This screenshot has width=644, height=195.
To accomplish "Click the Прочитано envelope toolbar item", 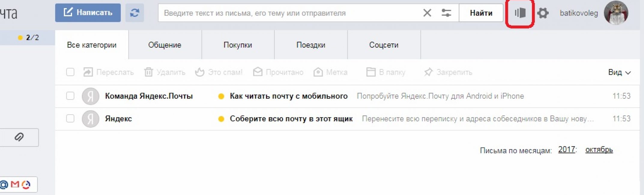I will point(278,72).
